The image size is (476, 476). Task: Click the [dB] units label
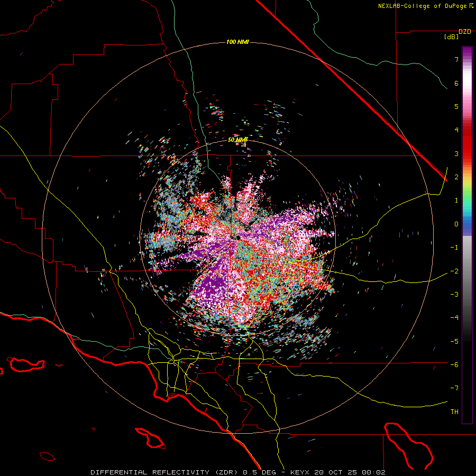pos(452,37)
